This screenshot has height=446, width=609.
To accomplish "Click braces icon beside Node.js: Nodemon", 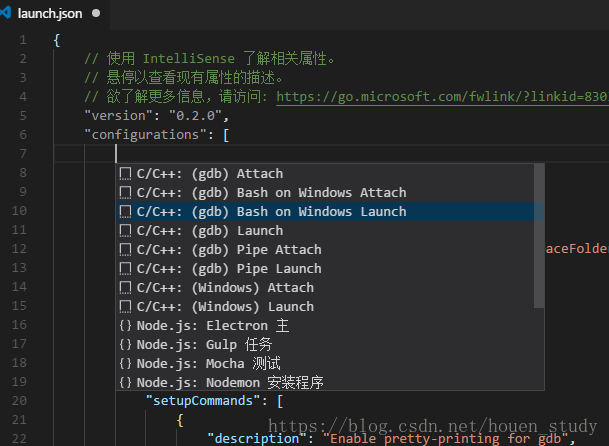I will (125, 383).
